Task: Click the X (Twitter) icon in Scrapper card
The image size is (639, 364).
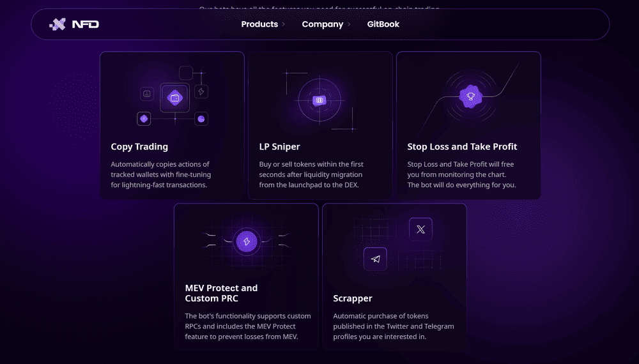Action: 420,229
